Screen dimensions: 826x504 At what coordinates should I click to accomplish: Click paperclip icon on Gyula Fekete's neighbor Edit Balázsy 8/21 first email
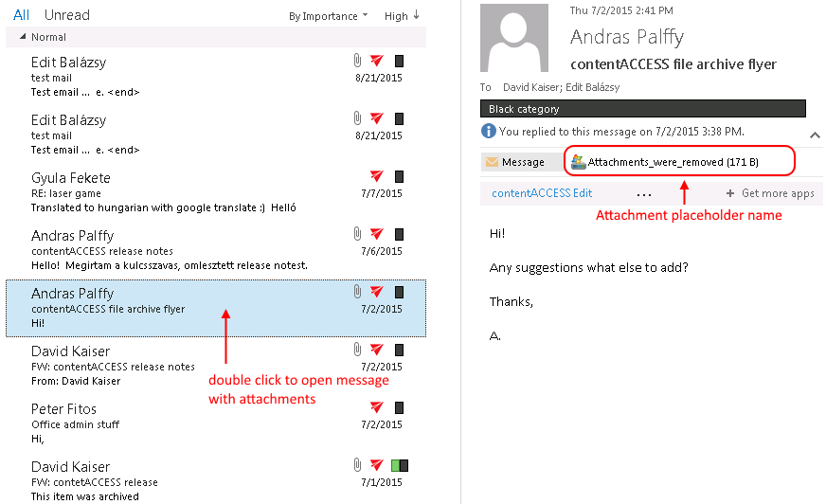[x=357, y=62]
